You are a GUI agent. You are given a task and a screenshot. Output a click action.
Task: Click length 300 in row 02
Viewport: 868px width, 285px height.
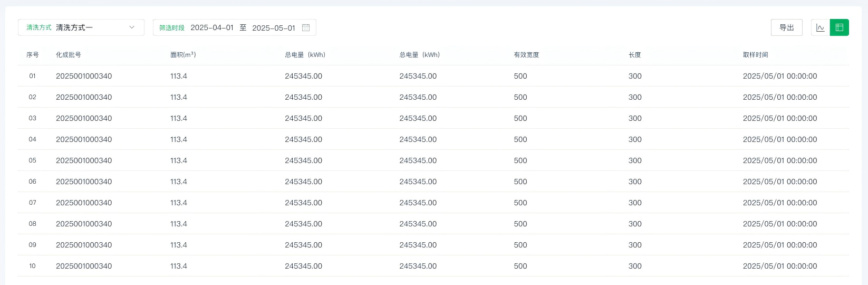click(x=635, y=97)
